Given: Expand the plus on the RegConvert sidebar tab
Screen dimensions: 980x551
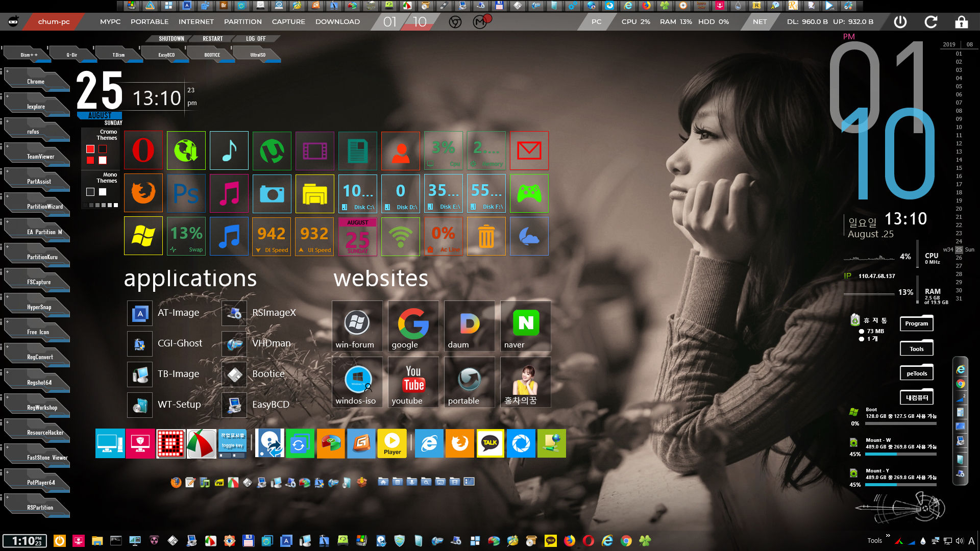Looking at the screenshot, I should (x=7, y=346).
